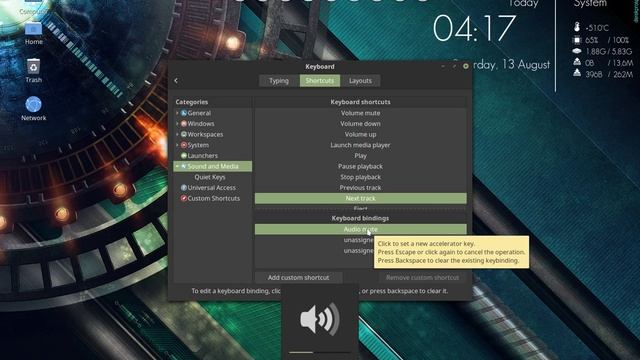
Task: Click the temperature thermometer icon in System widget
Action: point(577,27)
